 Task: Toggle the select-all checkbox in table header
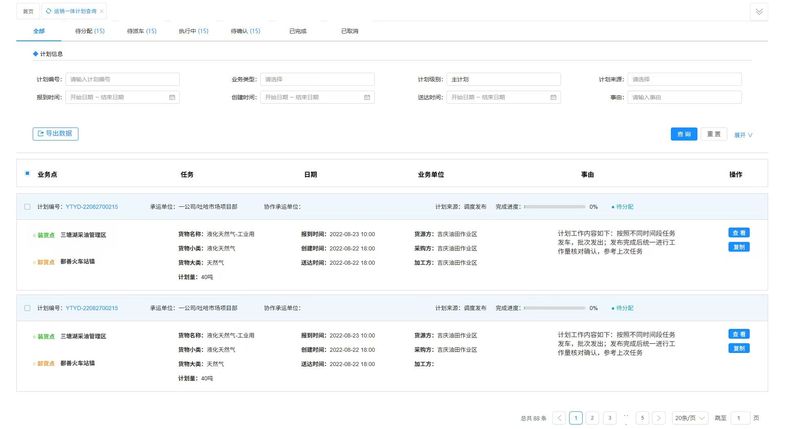click(27, 174)
